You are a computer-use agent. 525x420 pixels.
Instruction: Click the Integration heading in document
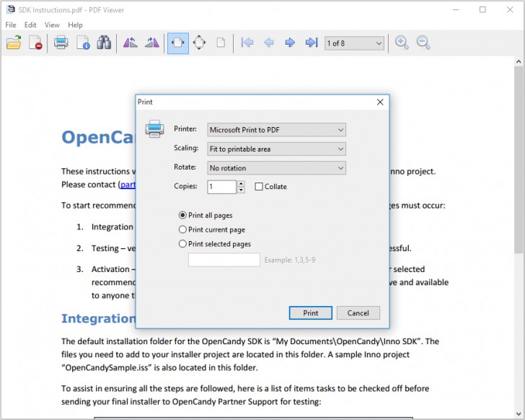pos(98,318)
